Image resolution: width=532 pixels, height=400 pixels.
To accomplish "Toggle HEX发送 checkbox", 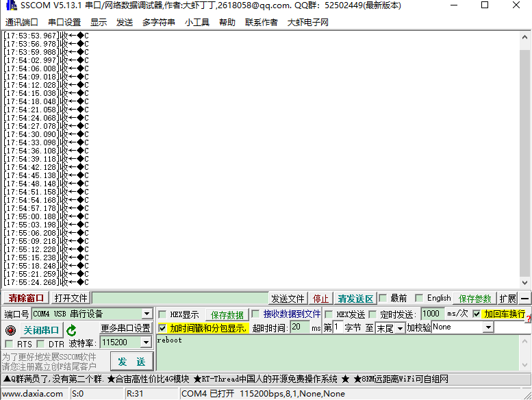I will click(x=329, y=314).
